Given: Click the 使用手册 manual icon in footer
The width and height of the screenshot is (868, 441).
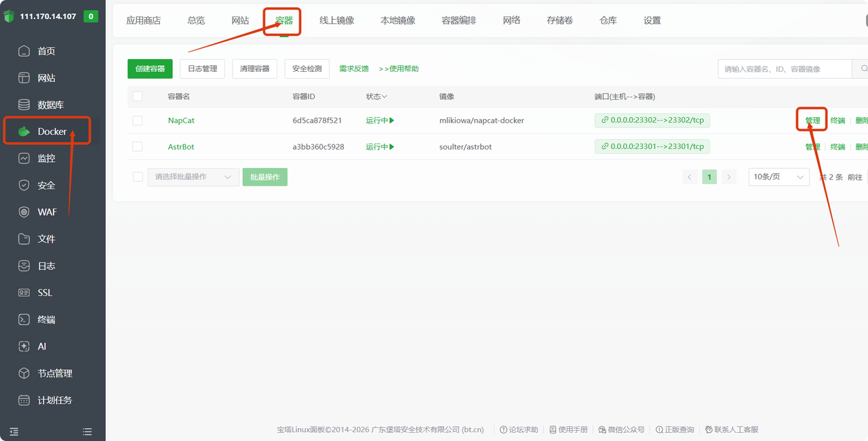Looking at the screenshot, I should pos(553,429).
